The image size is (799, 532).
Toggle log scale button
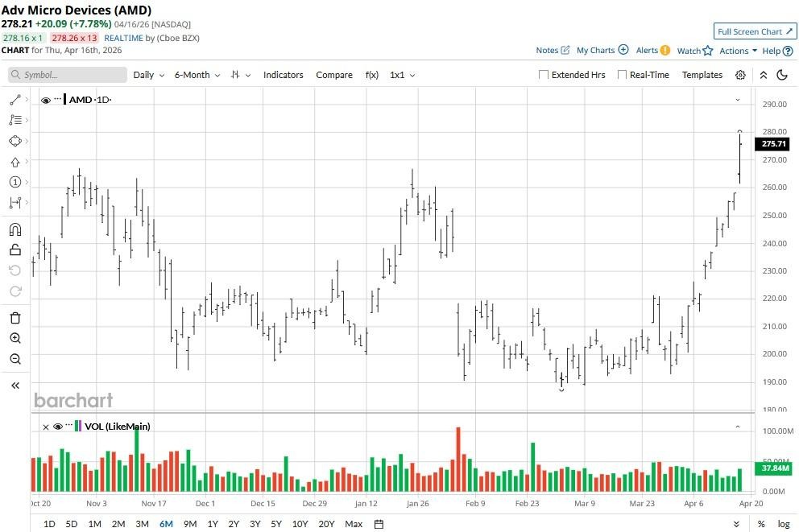point(784,524)
